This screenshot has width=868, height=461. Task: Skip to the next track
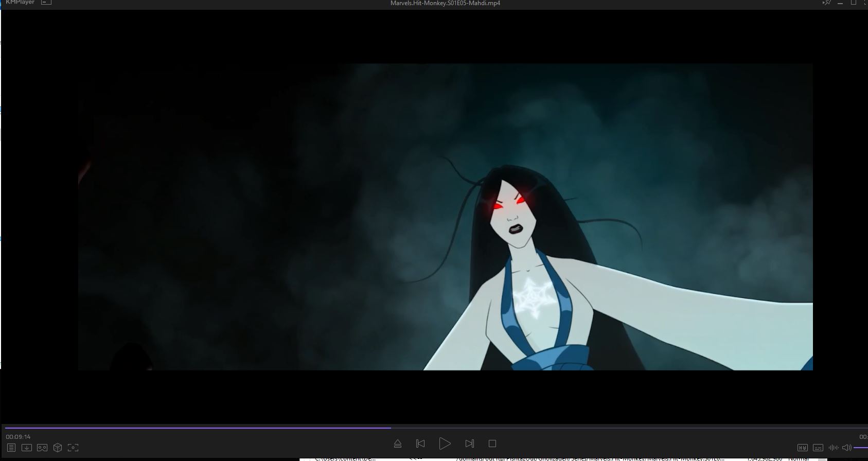[469, 444]
